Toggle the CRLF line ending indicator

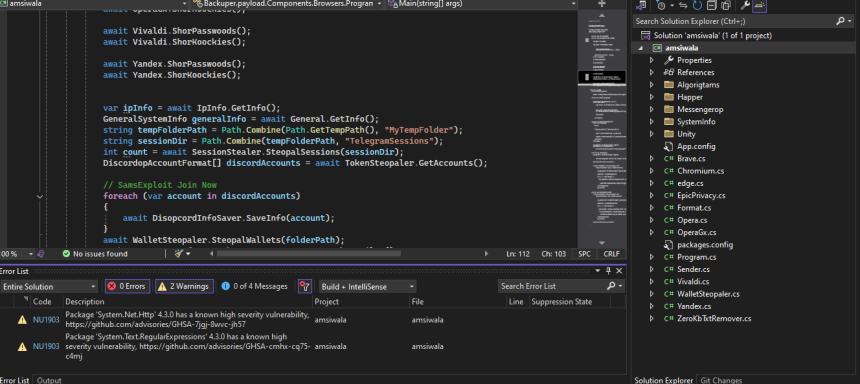[x=612, y=254]
